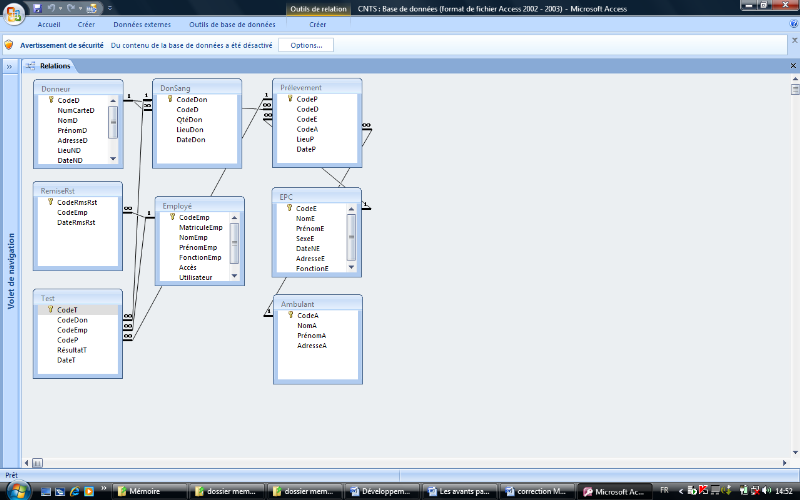Screen dimensions: 800x500
Task: Click the Save icon in quick access toolbar
Action: 37,7
